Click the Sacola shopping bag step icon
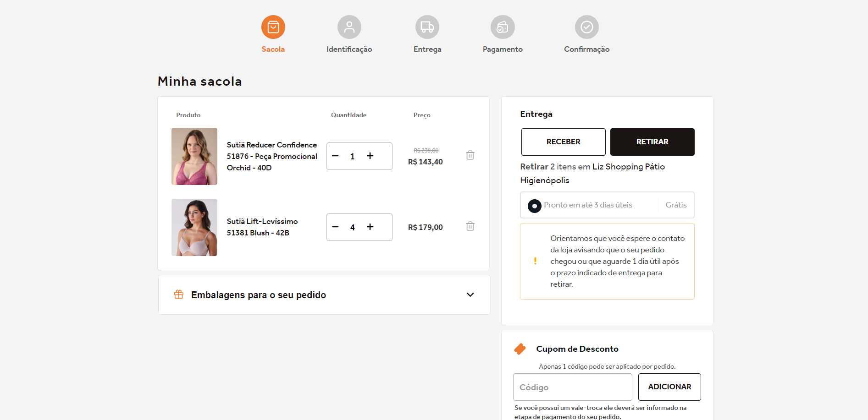 click(273, 27)
